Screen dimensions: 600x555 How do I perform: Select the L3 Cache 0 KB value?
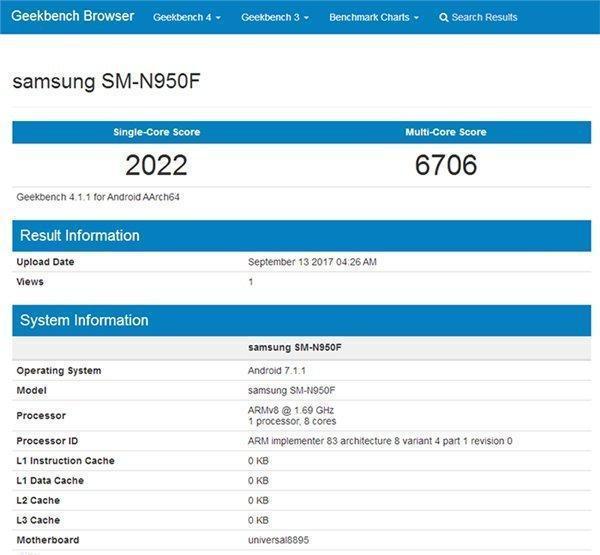[x=258, y=521]
